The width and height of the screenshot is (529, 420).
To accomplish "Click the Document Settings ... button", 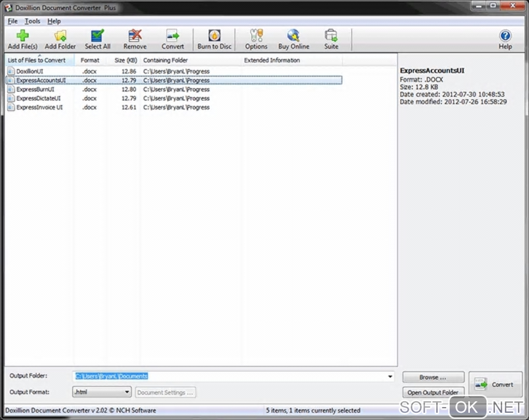I will (x=165, y=393).
